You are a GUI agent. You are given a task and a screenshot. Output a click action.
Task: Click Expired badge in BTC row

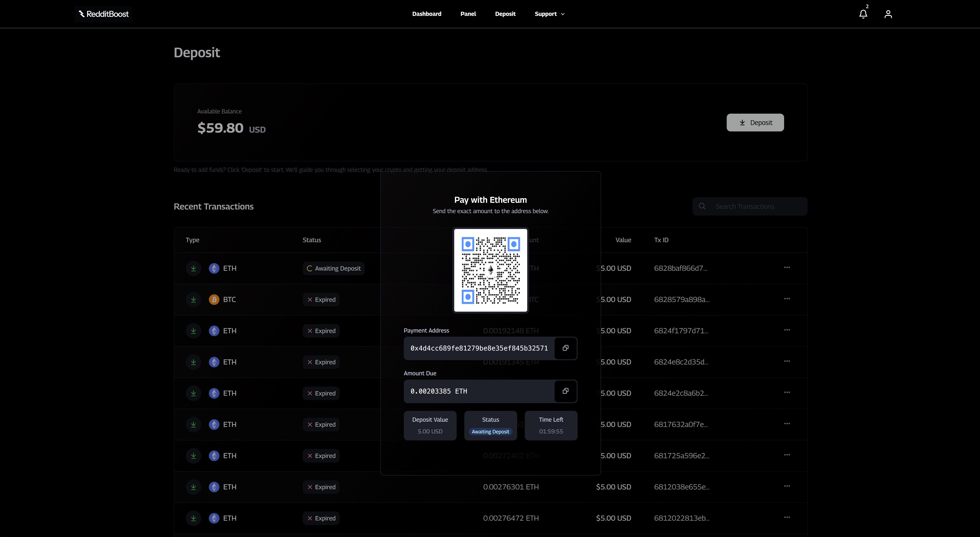(x=321, y=300)
